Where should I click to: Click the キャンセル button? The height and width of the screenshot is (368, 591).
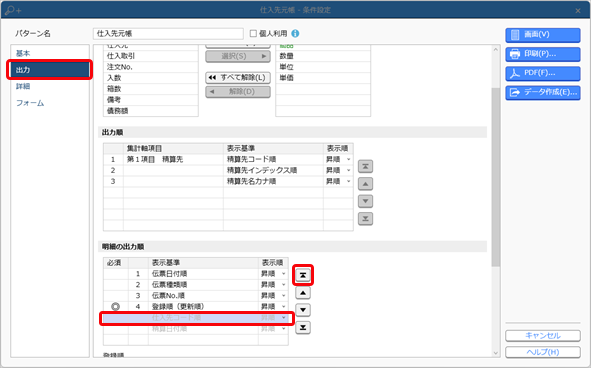click(542, 336)
